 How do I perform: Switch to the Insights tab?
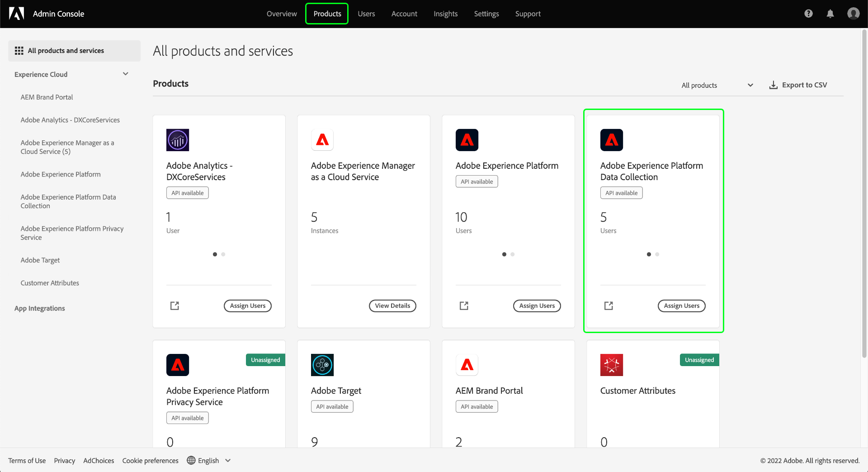click(x=445, y=14)
